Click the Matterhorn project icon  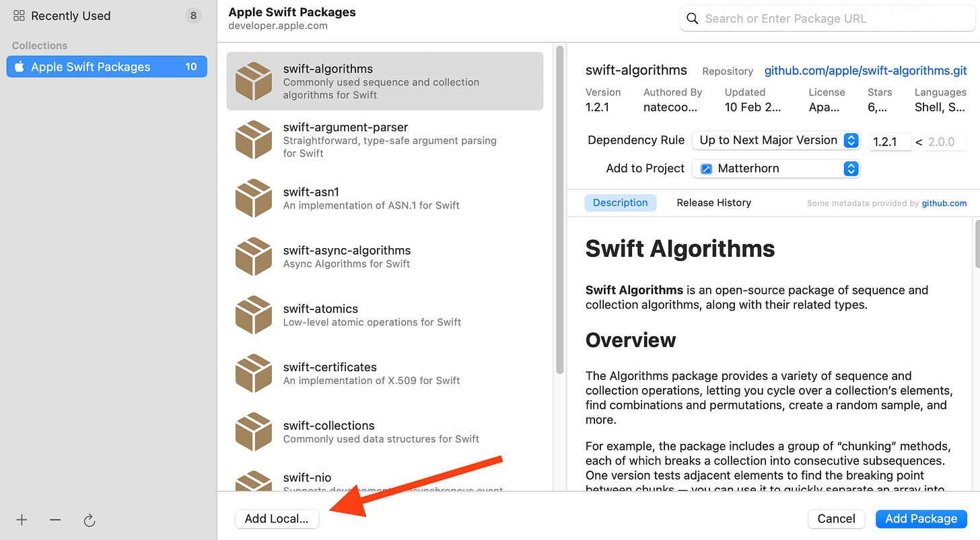(706, 169)
